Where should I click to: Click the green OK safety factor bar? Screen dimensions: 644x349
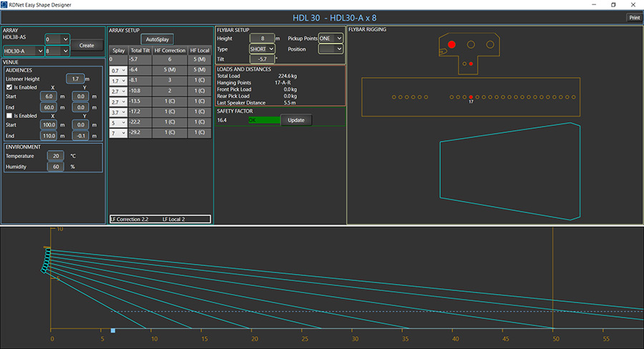[264, 120]
